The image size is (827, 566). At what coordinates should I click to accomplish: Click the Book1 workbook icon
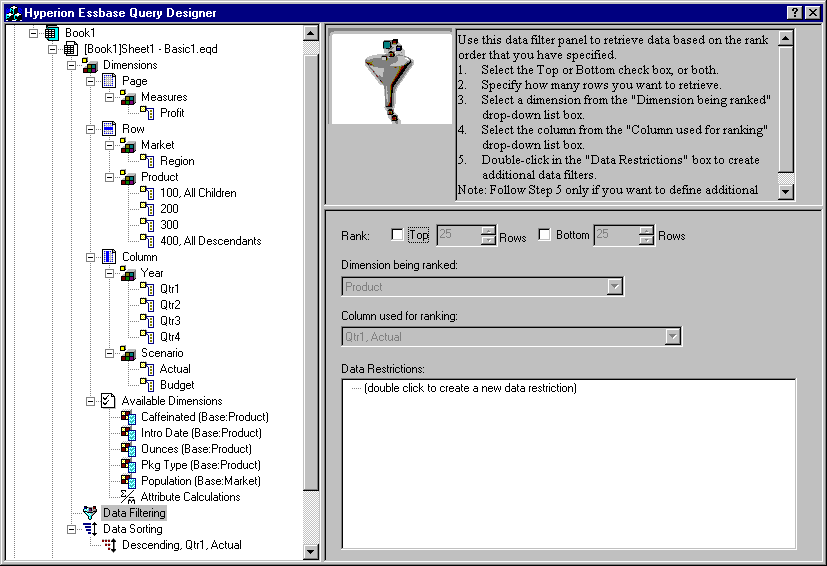coord(52,33)
